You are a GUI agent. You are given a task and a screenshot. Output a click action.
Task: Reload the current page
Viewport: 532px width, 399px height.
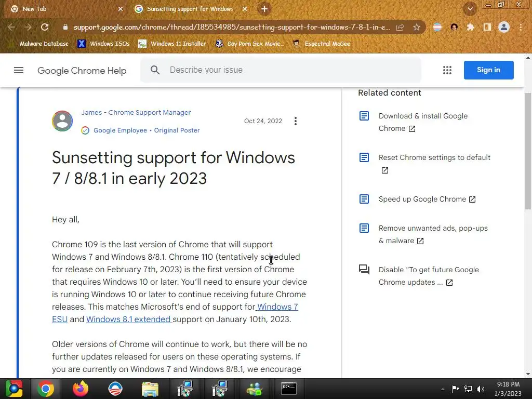(x=45, y=27)
